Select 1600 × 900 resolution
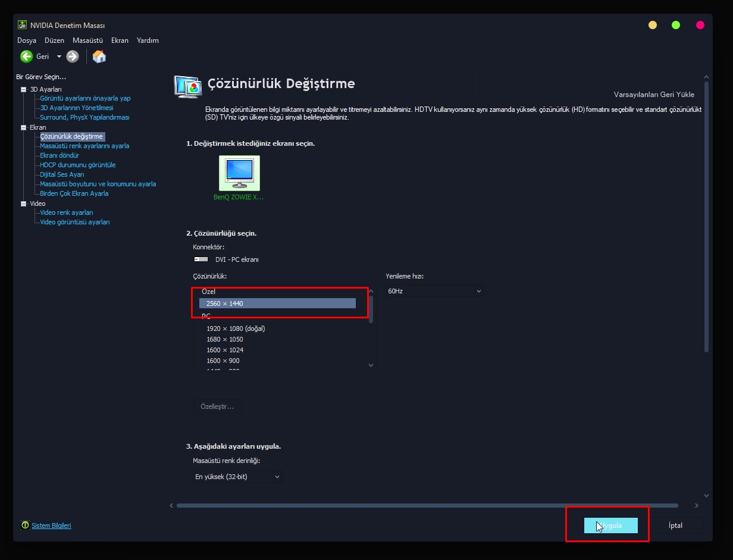Screen dimensions: 733x560 (223, 361)
